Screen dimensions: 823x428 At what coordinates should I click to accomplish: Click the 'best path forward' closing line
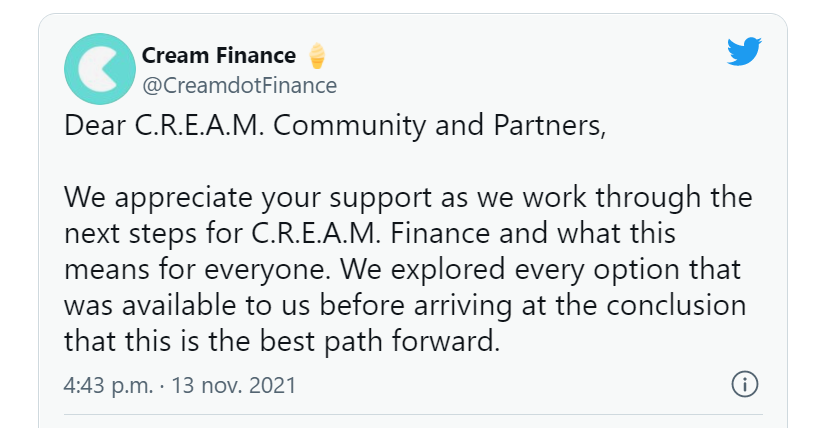point(282,341)
